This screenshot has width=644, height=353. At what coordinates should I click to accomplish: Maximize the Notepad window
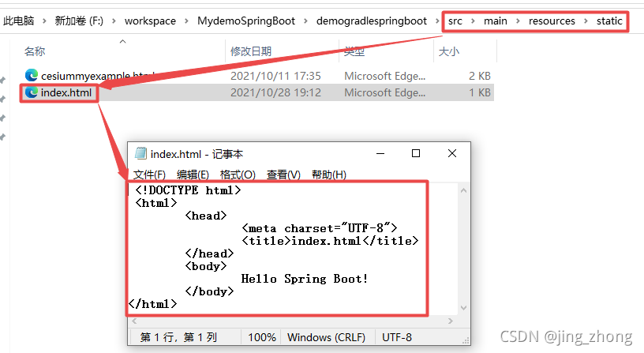point(416,153)
